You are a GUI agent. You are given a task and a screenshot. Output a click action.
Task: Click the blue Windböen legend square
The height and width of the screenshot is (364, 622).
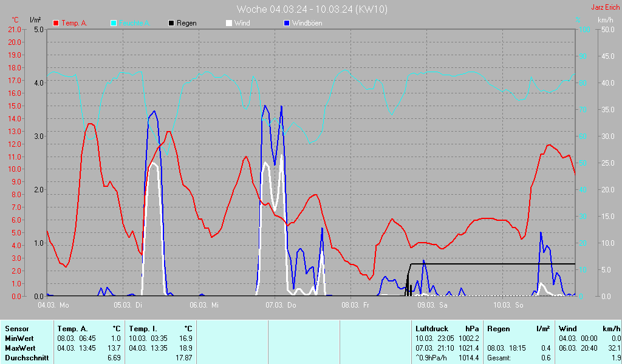coord(287,23)
